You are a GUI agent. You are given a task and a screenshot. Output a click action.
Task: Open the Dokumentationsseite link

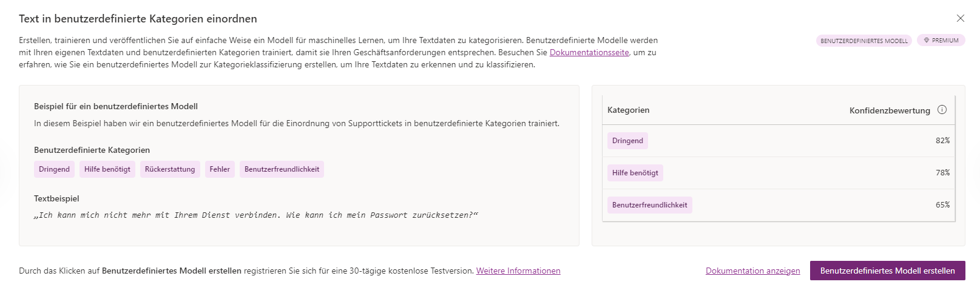point(589,53)
